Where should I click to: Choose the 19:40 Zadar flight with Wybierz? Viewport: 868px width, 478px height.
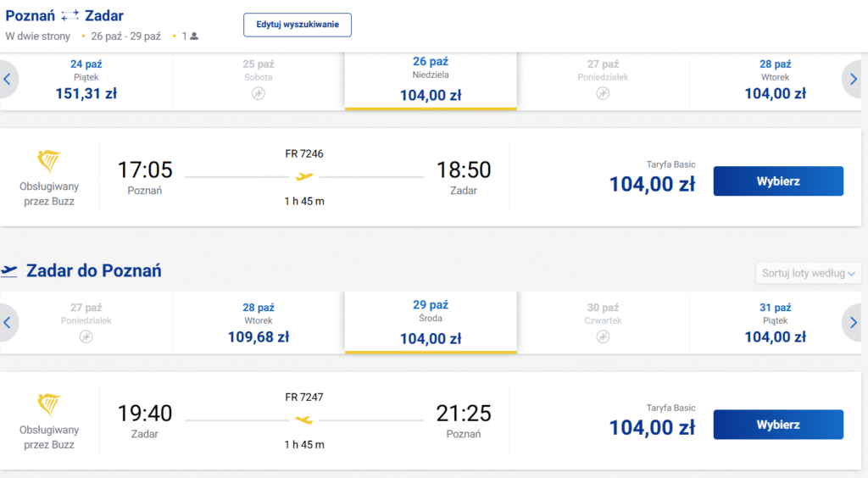click(x=778, y=425)
